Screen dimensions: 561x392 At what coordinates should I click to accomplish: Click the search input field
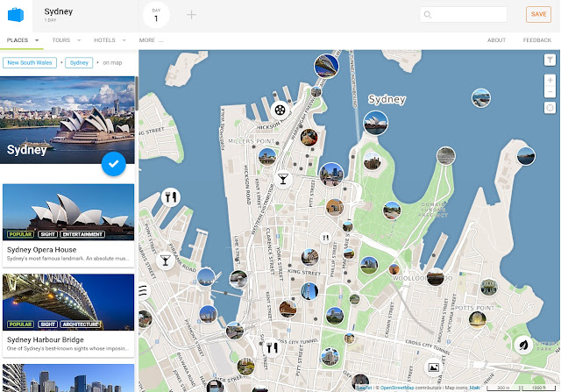[x=464, y=14]
